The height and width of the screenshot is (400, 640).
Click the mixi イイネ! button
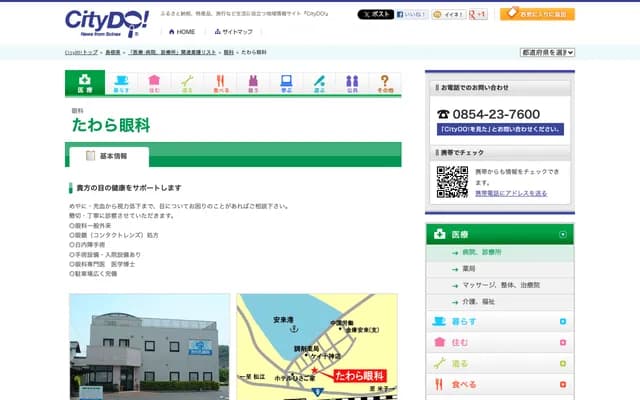click(449, 14)
